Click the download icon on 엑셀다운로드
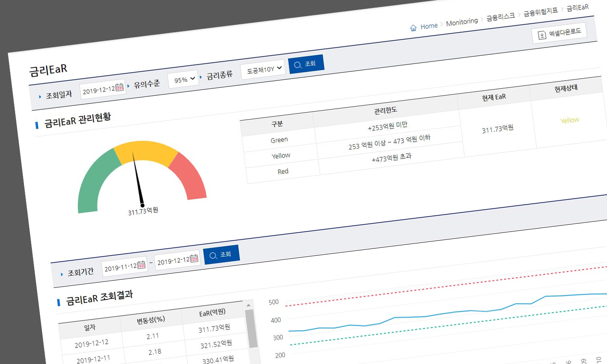 pos(542,35)
